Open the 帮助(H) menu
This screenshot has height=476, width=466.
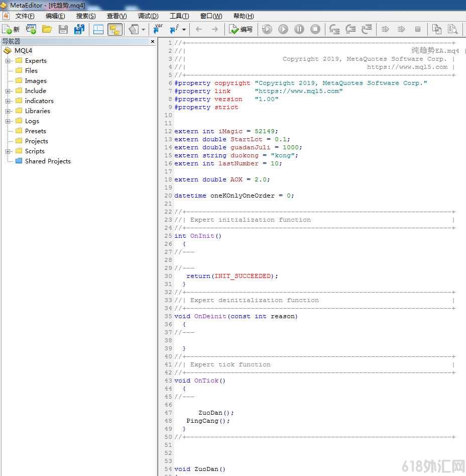point(244,16)
